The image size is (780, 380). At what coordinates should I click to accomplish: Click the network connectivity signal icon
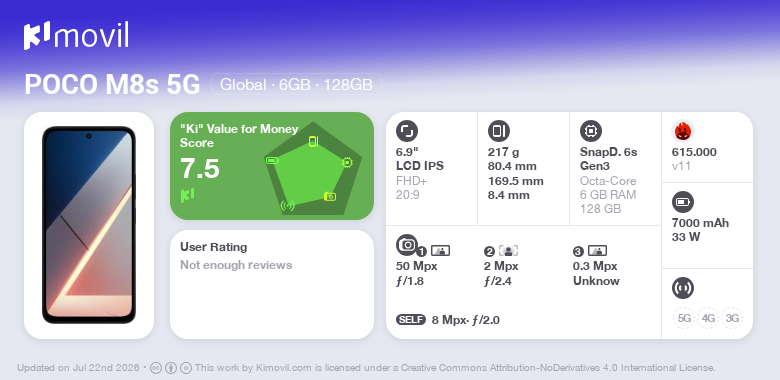682,288
